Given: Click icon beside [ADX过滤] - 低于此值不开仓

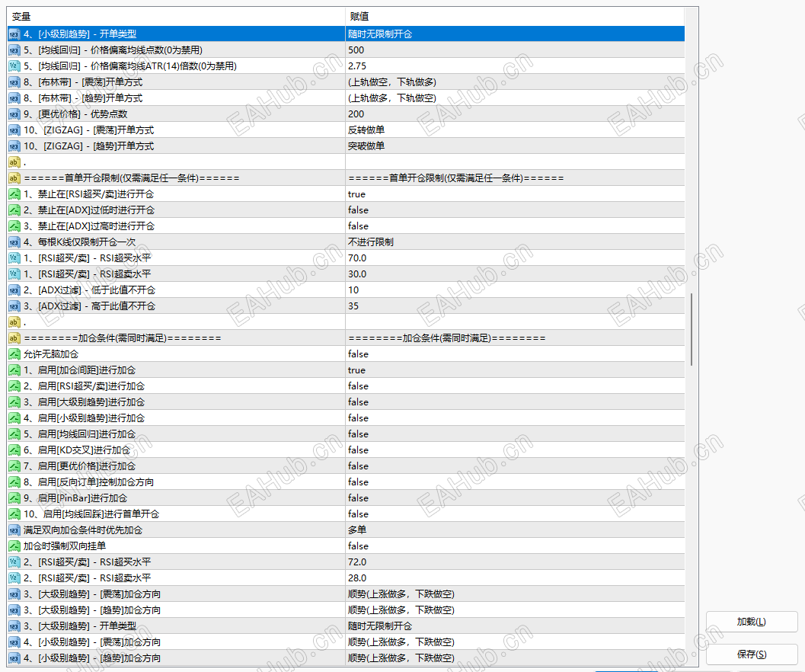Looking at the screenshot, I should coord(14,290).
